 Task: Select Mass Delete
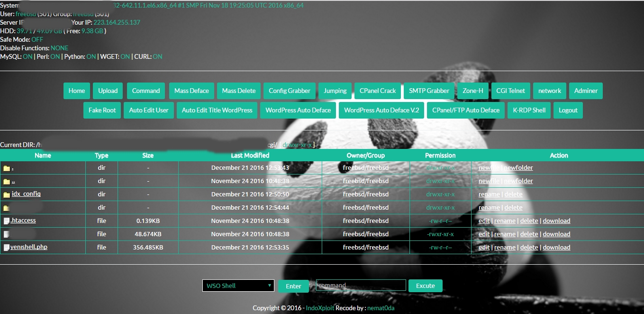[239, 91]
